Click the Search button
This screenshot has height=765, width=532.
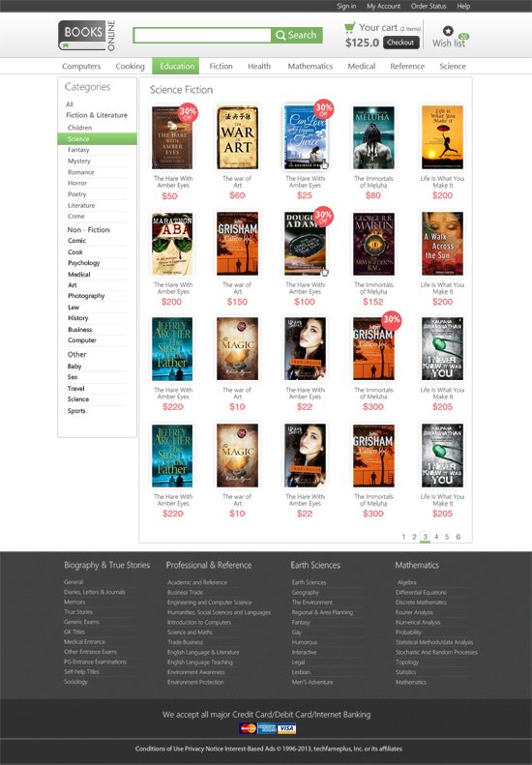(297, 35)
